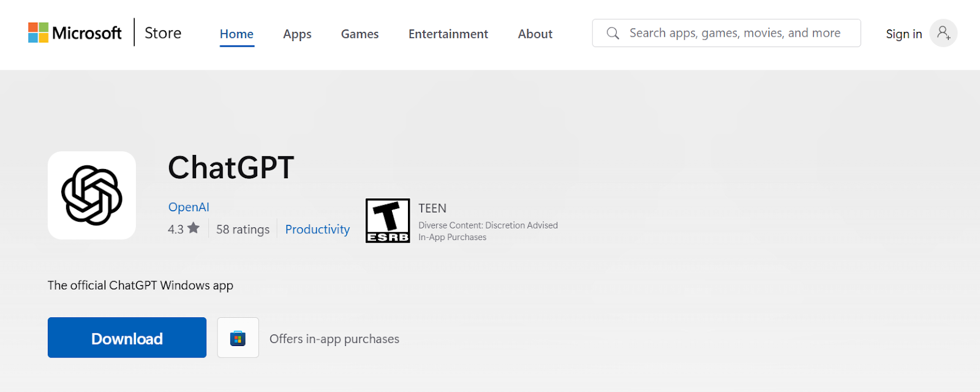Image resolution: width=980 pixels, height=392 pixels.
Task: Open the Store homepage link
Action: [x=163, y=33]
